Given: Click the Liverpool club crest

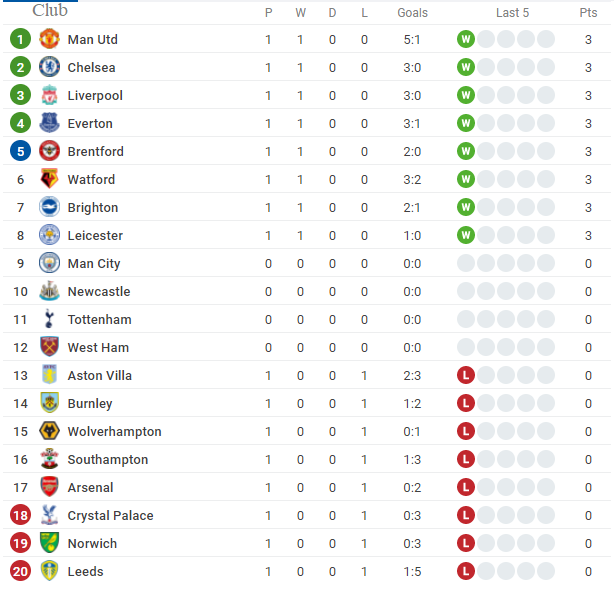Looking at the screenshot, I should point(49,95).
